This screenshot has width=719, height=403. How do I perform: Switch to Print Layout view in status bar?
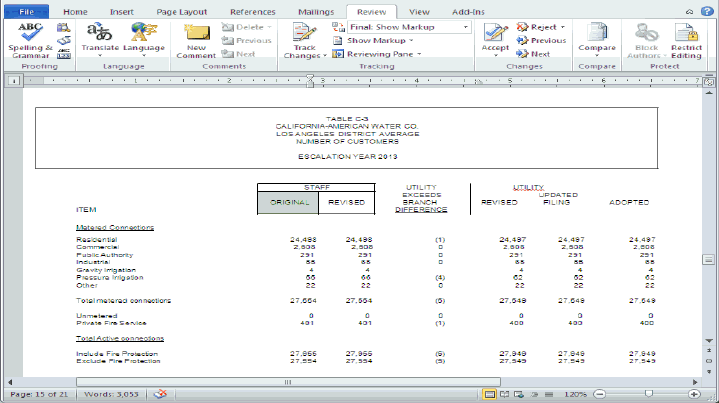pyautogui.click(x=492, y=395)
